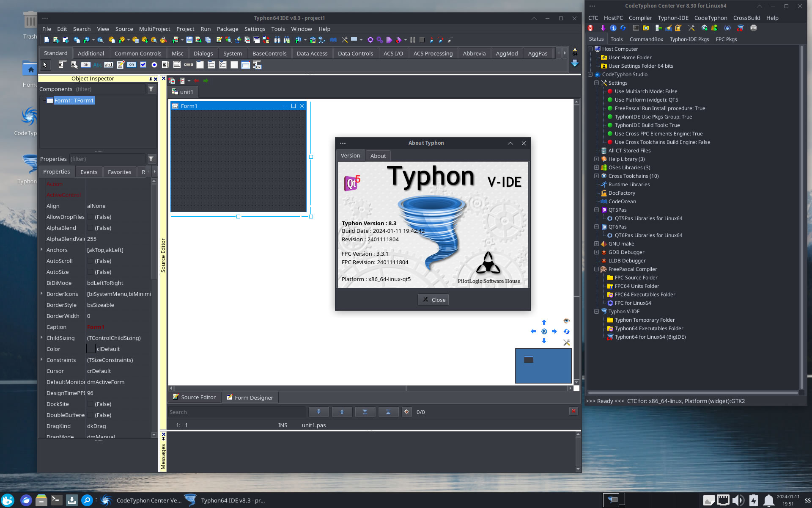This screenshot has width=812, height=508.
Task: Expand OSes Libraries (3) tree node
Action: pyautogui.click(x=596, y=168)
